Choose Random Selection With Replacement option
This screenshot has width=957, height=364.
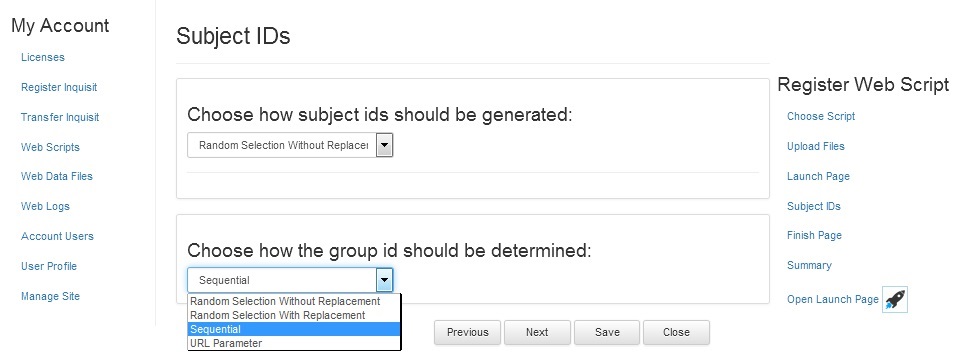click(294, 316)
